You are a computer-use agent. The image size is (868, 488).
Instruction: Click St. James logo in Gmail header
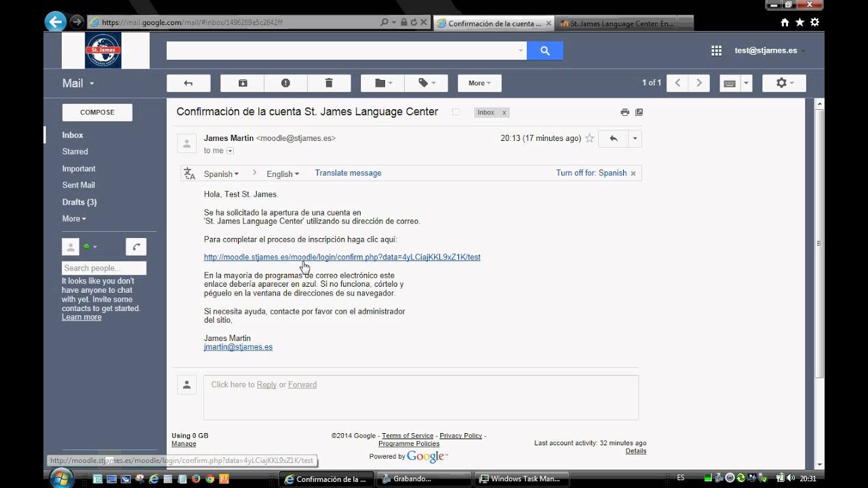pyautogui.click(x=103, y=50)
